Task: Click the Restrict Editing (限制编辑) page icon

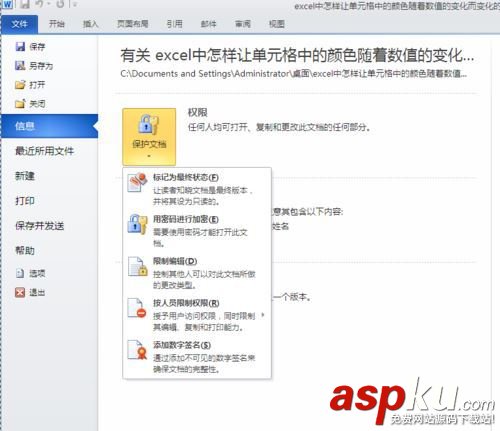Action: pos(137,266)
